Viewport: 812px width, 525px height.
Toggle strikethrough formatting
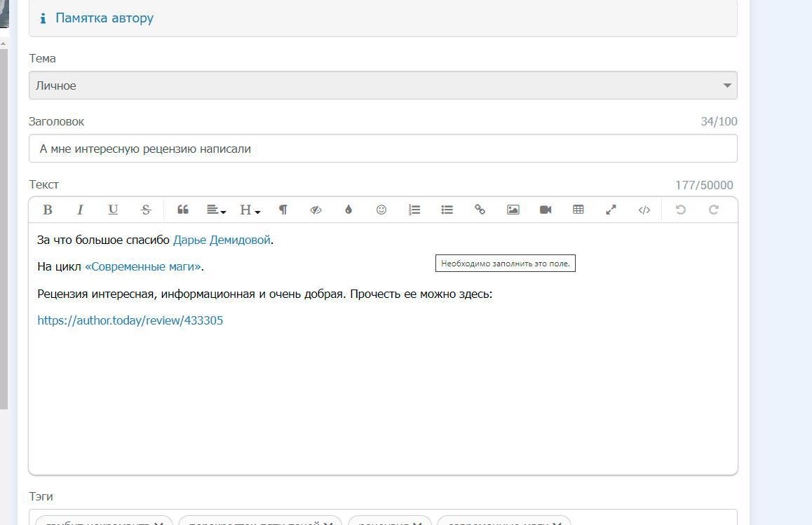146,210
